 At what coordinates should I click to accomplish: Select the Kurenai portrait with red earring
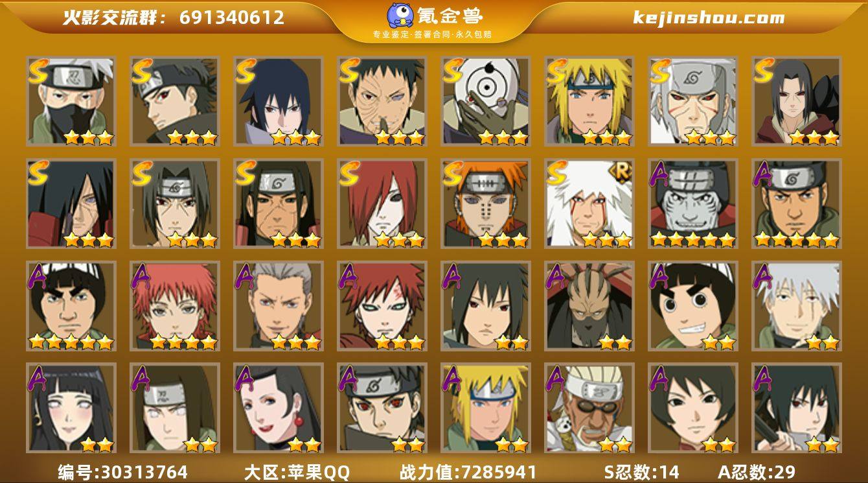[x=278, y=408]
